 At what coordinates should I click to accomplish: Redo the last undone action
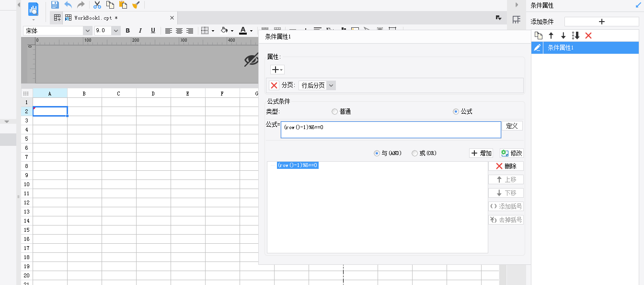pos(81,5)
